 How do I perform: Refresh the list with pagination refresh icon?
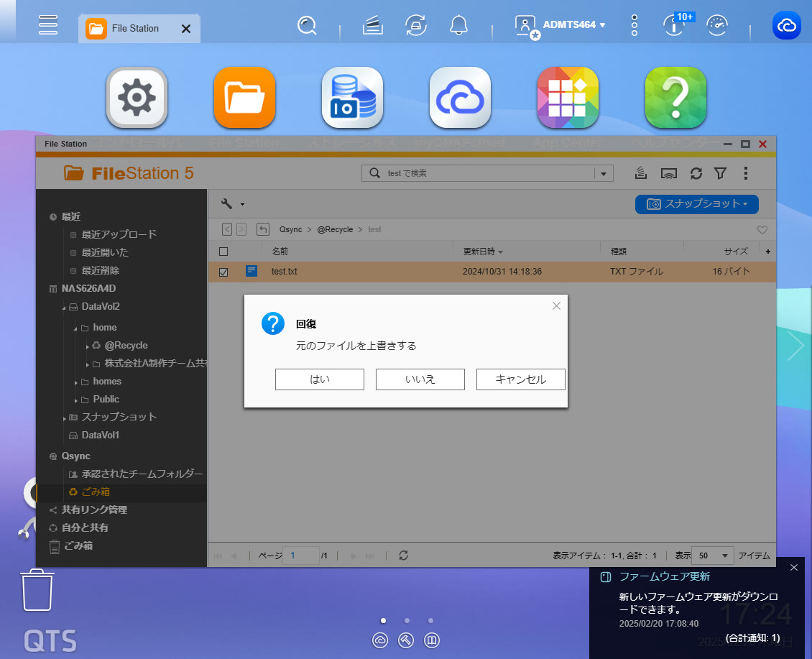click(x=403, y=556)
